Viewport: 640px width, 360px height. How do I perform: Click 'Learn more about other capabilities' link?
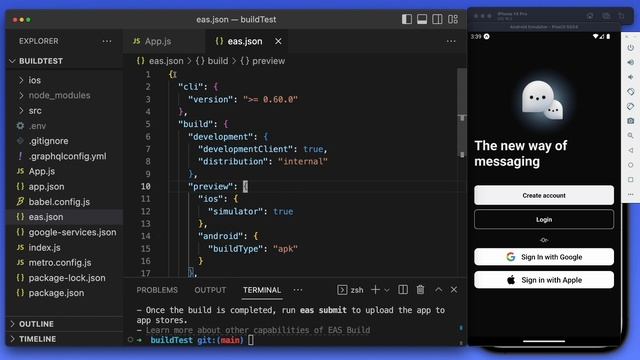(258, 330)
